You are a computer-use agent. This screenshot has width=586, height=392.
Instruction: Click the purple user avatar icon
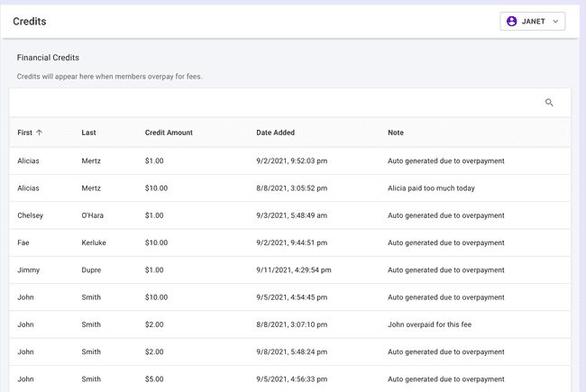[x=512, y=21]
